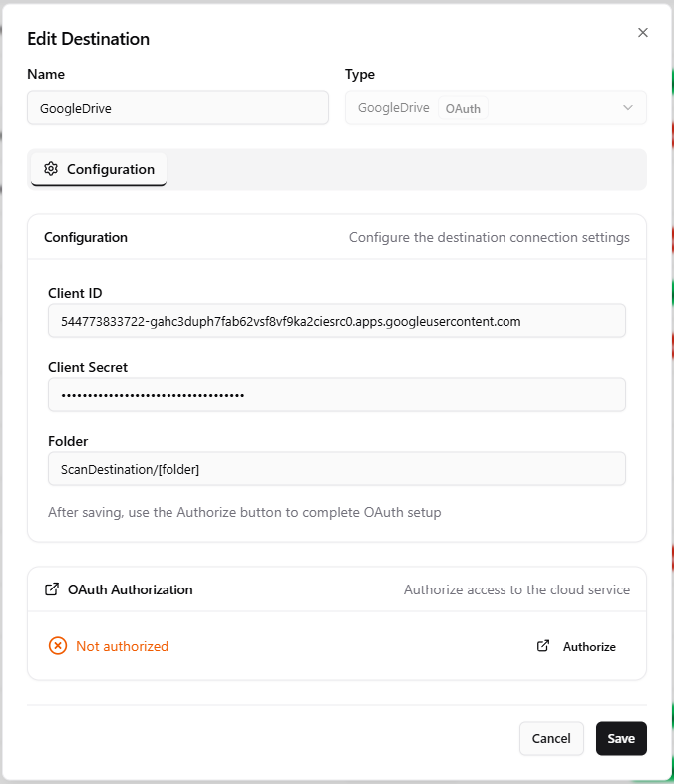This screenshot has width=674, height=784.
Task: Click the OAuth badge in Type field
Action: pos(463,108)
